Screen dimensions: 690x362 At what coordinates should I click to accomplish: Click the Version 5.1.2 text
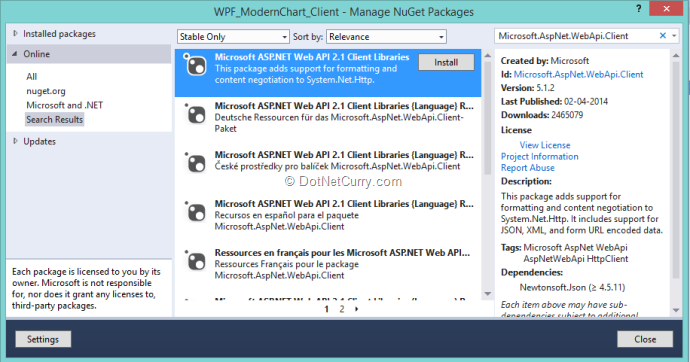click(x=528, y=88)
